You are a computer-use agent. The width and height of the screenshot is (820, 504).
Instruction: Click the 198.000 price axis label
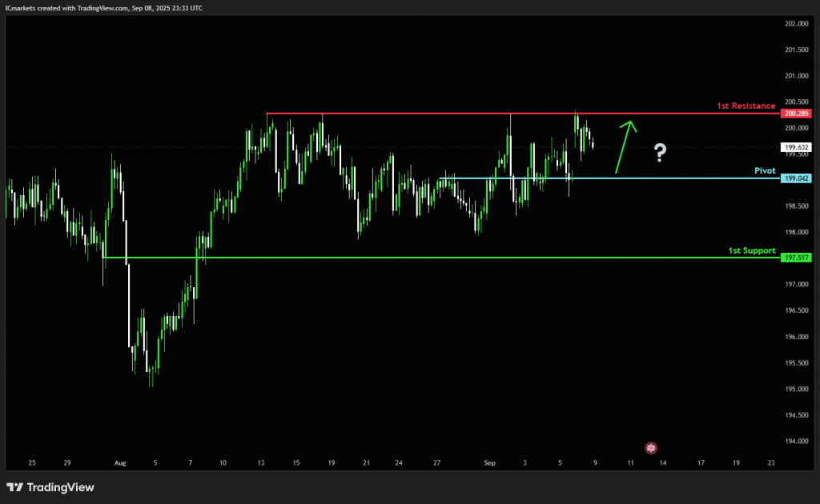tap(797, 233)
